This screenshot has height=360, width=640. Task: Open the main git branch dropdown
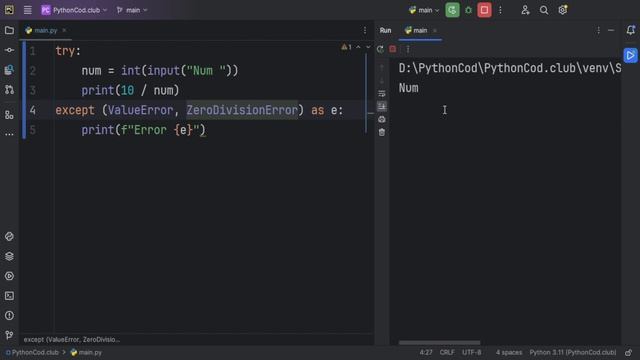pyautogui.click(x=132, y=10)
